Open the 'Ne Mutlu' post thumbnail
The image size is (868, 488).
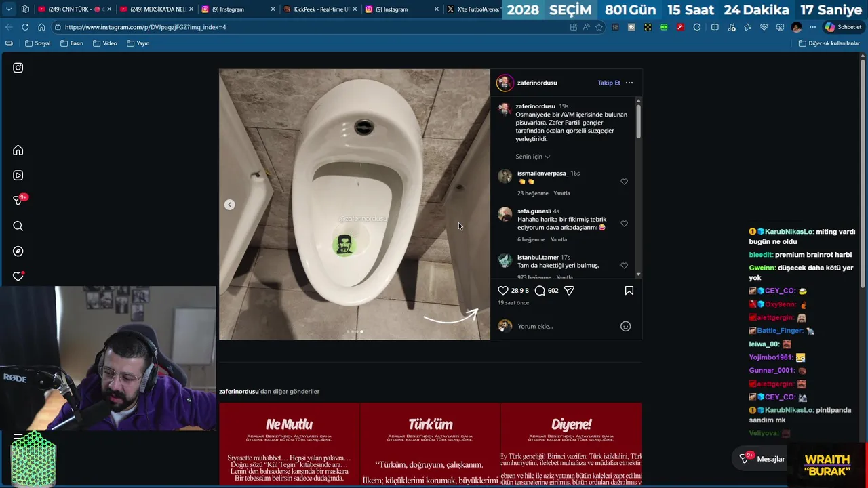[x=289, y=445]
